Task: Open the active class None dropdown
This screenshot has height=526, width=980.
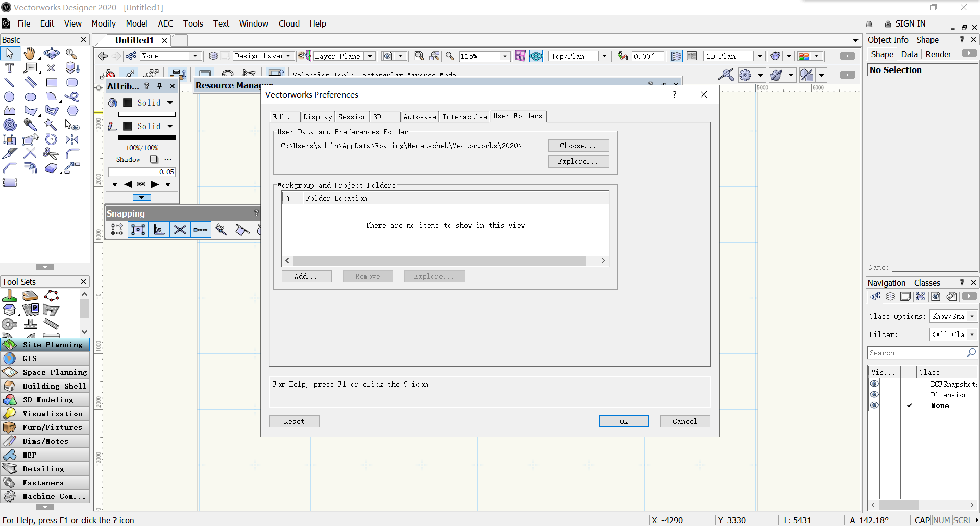Action: pyautogui.click(x=170, y=56)
